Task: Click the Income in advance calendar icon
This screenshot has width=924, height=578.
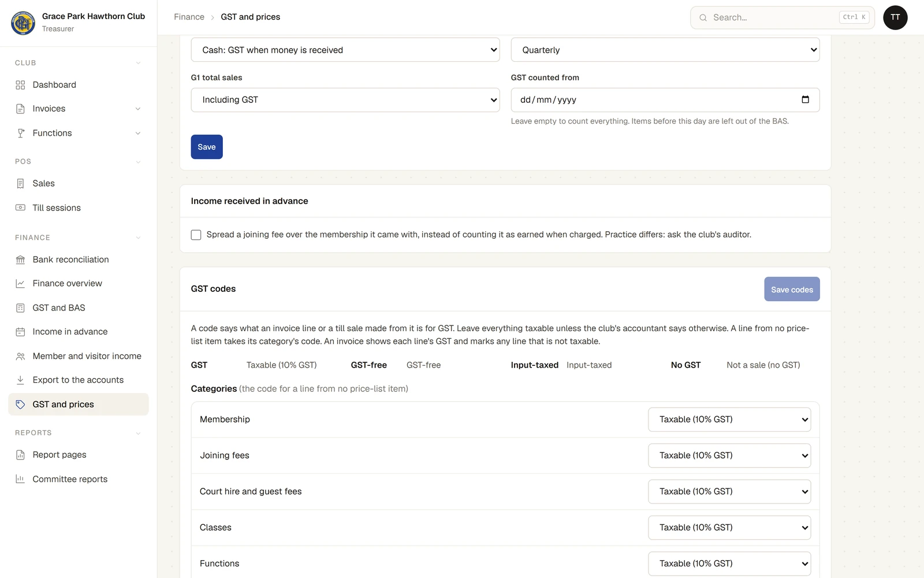Action: tap(20, 332)
